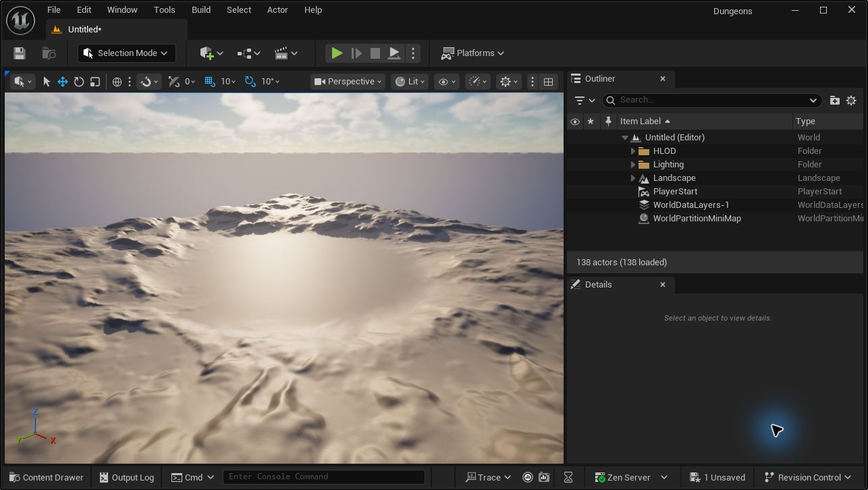This screenshot has height=490, width=868.
Task: Stop the play session
Action: point(375,53)
